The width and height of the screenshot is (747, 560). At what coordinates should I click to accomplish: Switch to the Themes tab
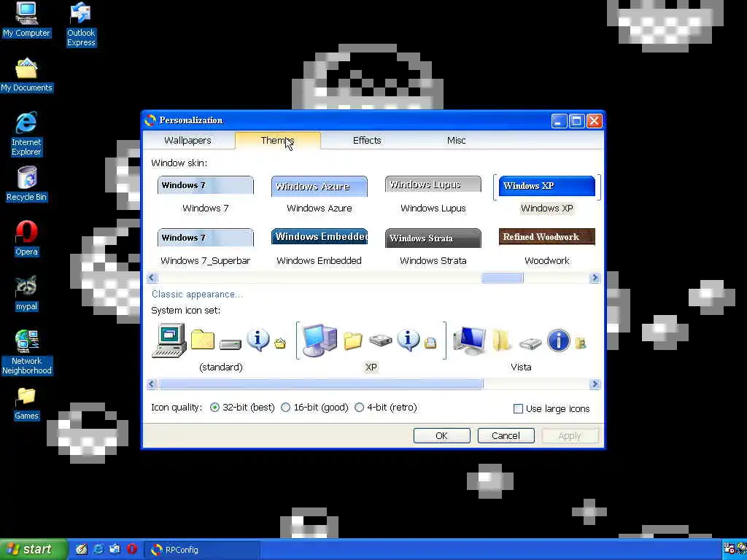tap(277, 141)
